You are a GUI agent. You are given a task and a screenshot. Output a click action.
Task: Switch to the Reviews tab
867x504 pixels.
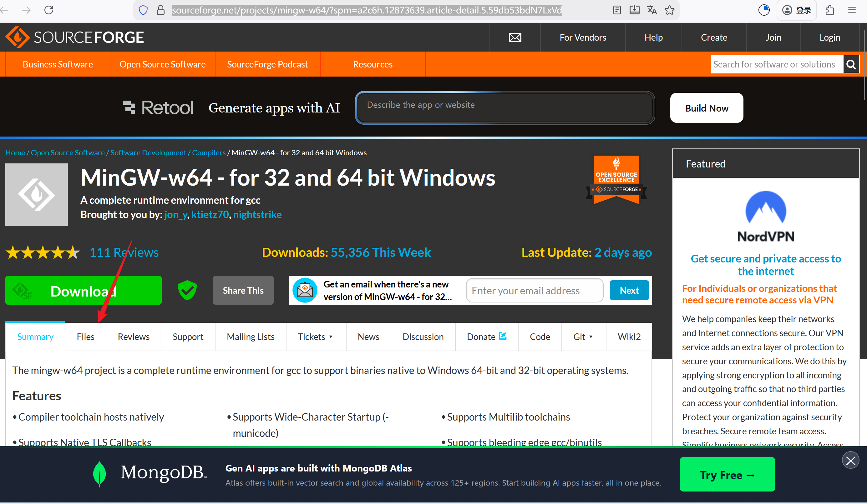coord(134,337)
